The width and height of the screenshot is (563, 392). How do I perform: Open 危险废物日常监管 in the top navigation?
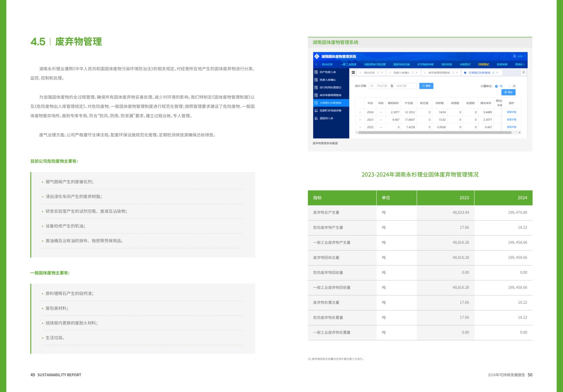click(375, 64)
